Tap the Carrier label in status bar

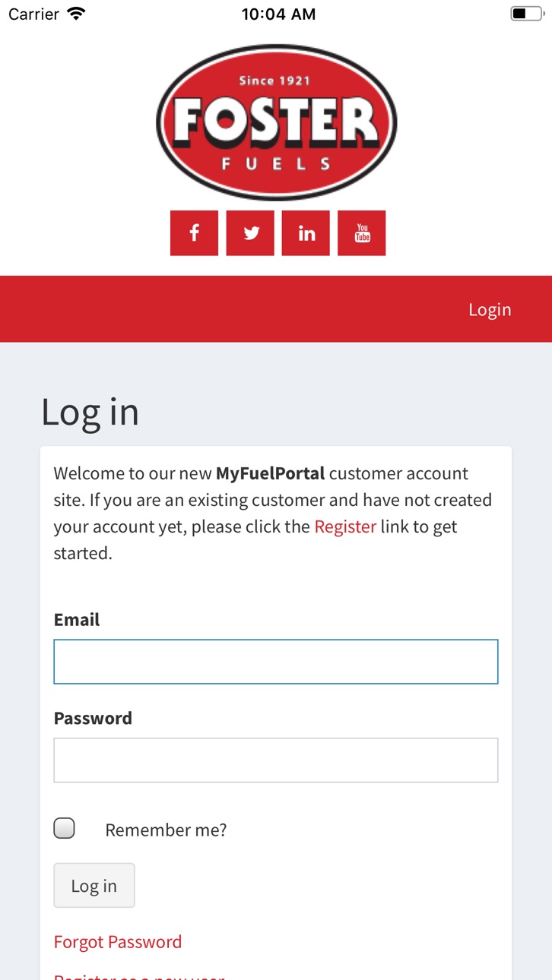coord(33,14)
